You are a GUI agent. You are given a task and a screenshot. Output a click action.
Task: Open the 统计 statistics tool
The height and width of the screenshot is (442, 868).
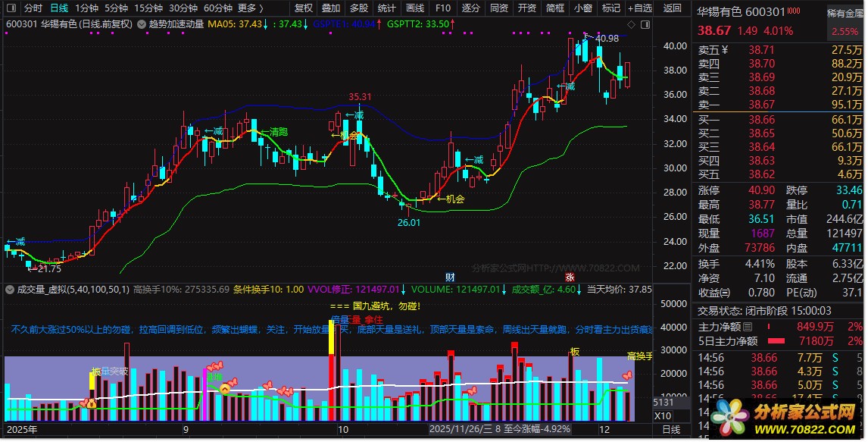pyautogui.click(x=386, y=8)
